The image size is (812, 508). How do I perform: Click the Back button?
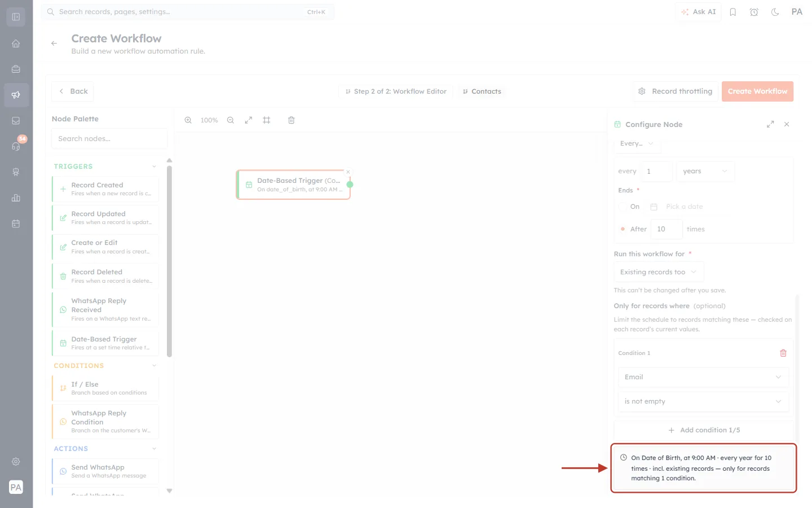pyautogui.click(x=73, y=91)
